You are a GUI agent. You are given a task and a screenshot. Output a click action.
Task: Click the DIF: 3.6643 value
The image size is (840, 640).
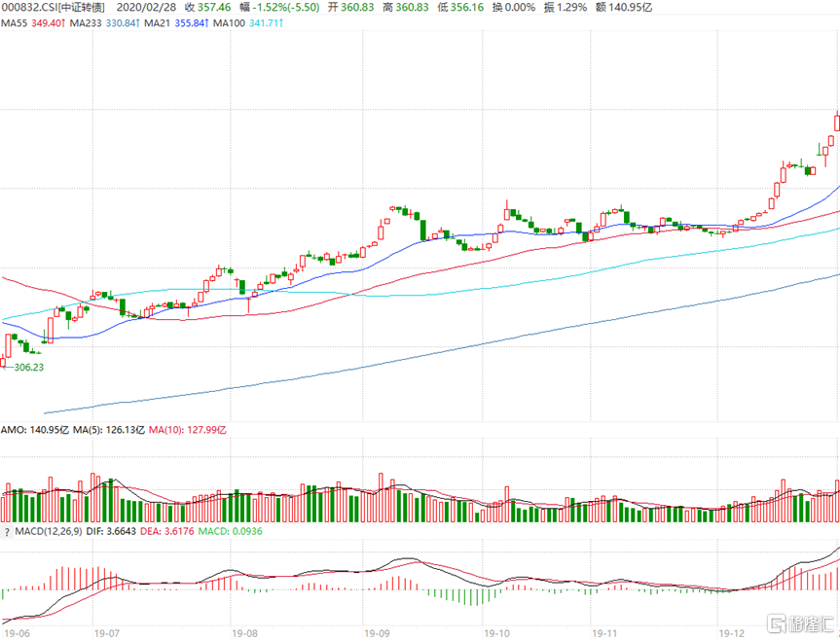[111, 531]
